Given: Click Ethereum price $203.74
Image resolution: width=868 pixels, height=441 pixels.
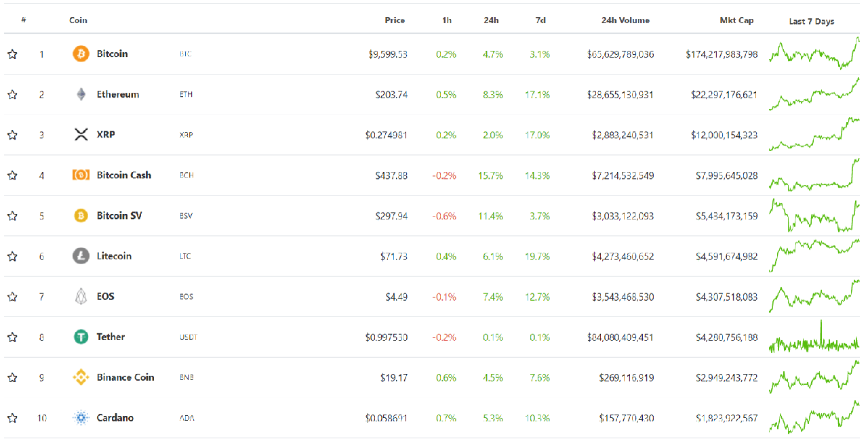Looking at the screenshot, I should (x=391, y=95).
